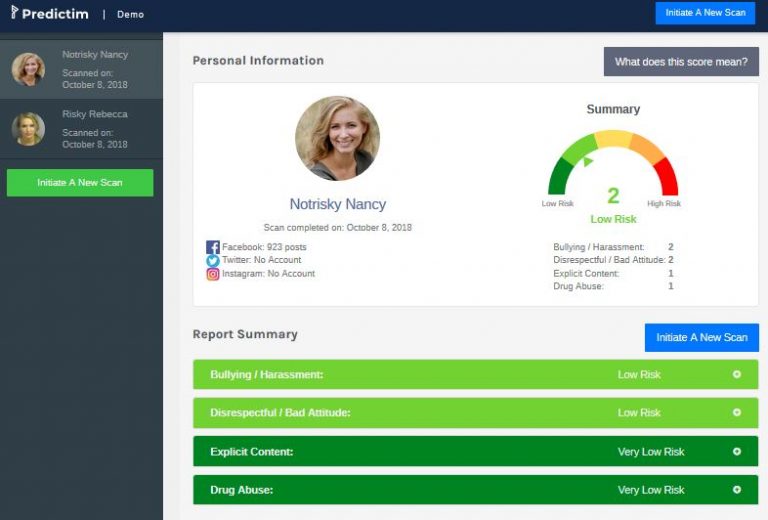Viewport: 768px width, 520px height.
Task: Expand Explicit Content plus icon
Action: (737, 451)
